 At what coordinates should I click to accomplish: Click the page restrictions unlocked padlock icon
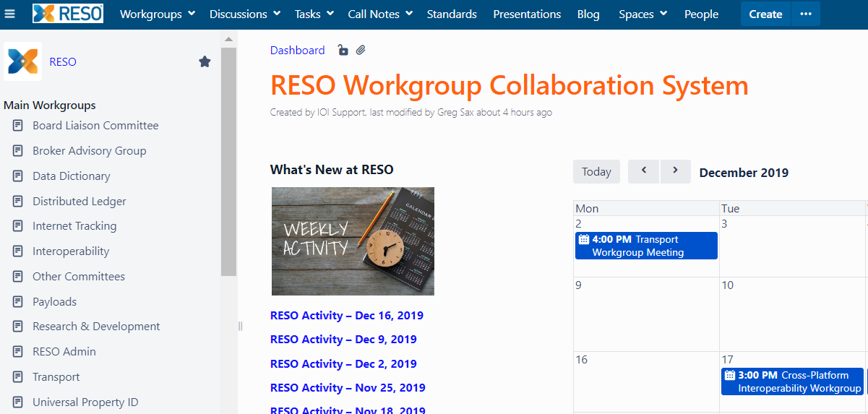[x=342, y=51]
